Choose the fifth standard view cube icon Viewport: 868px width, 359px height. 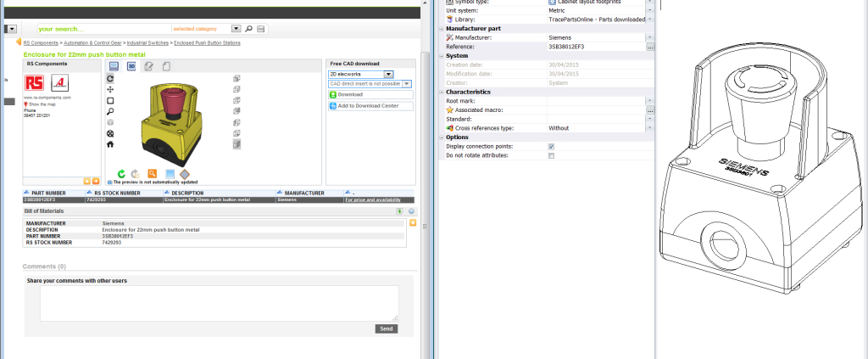point(236,122)
